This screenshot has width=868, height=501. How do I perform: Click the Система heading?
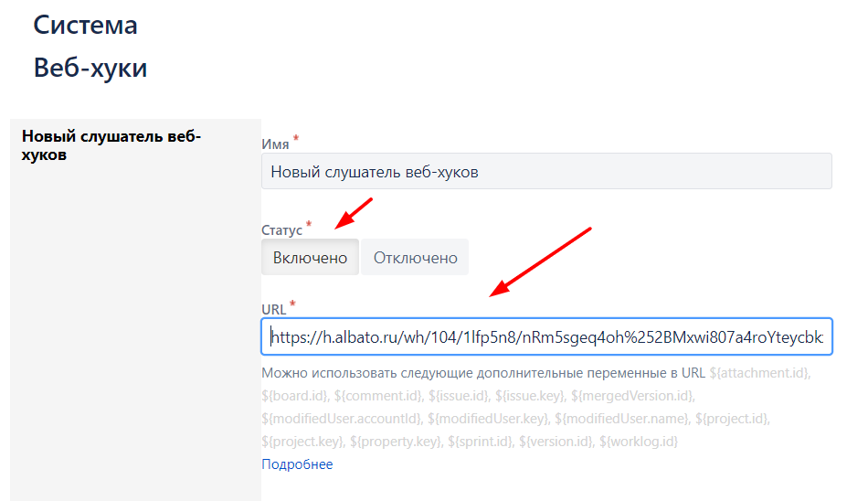(x=85, y=25)
